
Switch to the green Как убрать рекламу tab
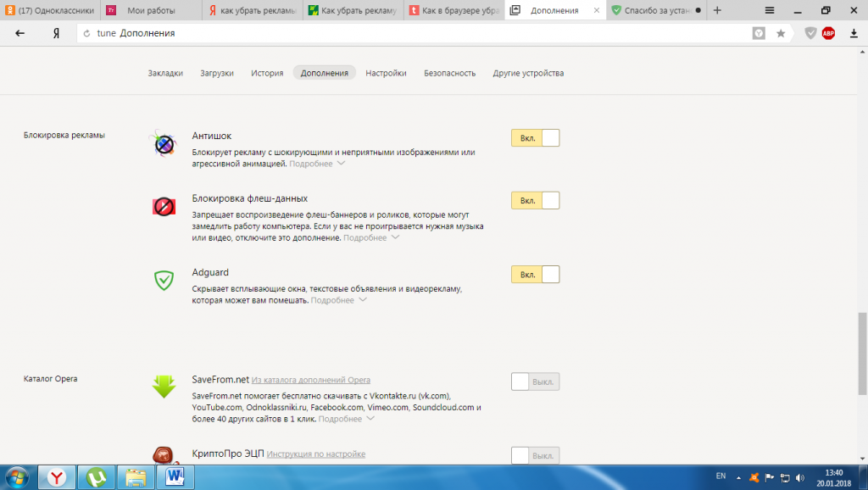(x=353, y=10)
